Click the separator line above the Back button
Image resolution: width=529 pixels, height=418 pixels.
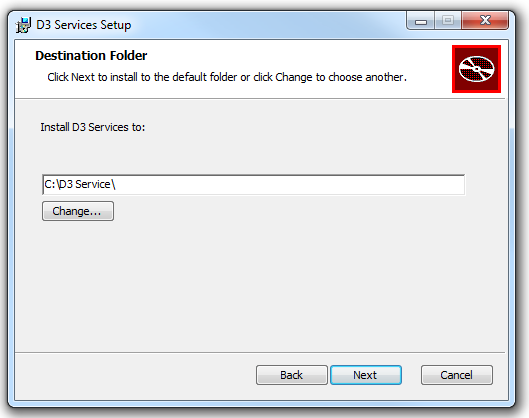click(260, 352)
